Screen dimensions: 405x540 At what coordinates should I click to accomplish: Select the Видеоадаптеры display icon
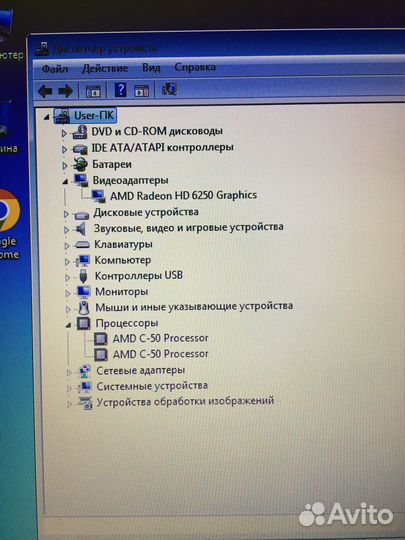[81, 180]
